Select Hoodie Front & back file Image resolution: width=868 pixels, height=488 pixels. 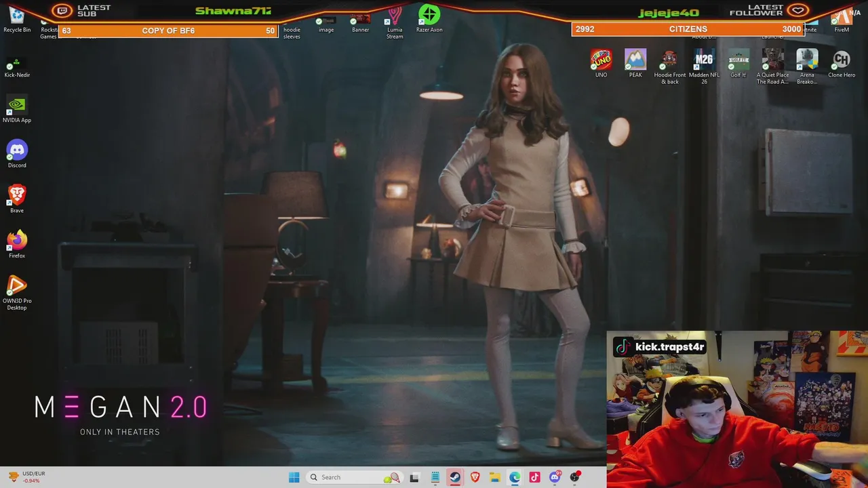tap(670, 67)
